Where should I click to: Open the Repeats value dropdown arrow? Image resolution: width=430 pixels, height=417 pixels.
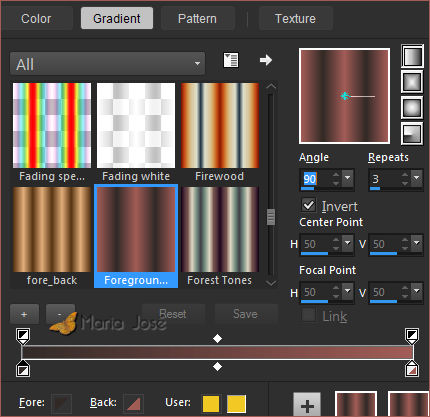coord(416,178)
